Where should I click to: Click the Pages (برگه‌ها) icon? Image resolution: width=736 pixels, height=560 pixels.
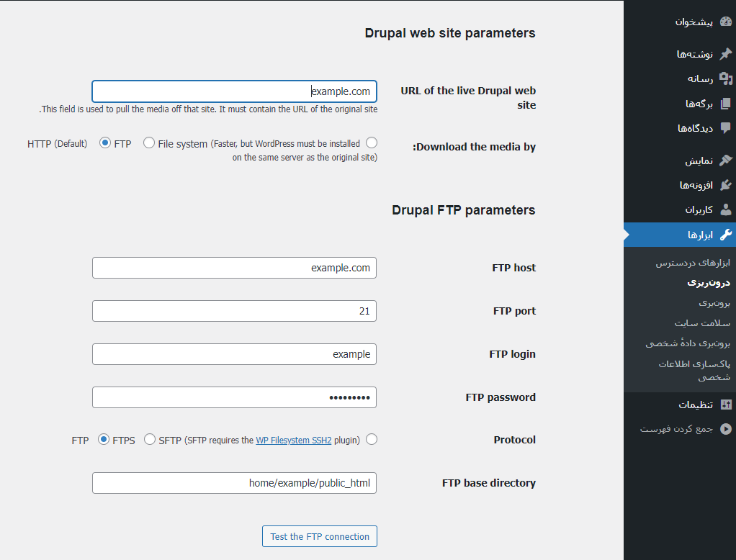click(726, 103)
